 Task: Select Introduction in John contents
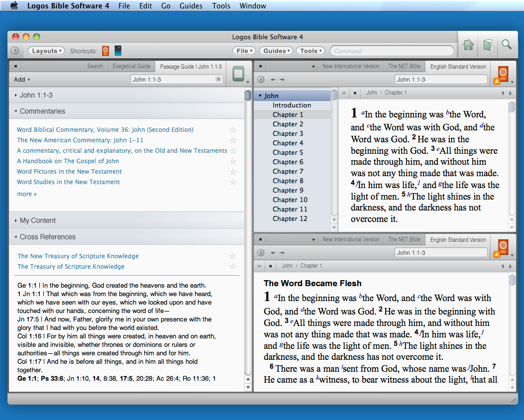[292, 105]
